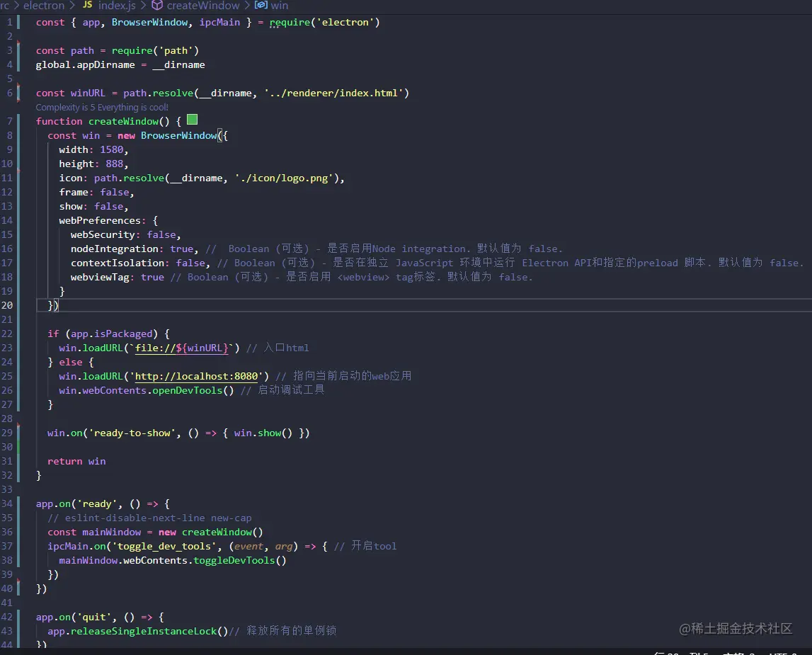Click line number 7 in gutter
The height and width of the screenshot is (655, 812).
[10, 121]
